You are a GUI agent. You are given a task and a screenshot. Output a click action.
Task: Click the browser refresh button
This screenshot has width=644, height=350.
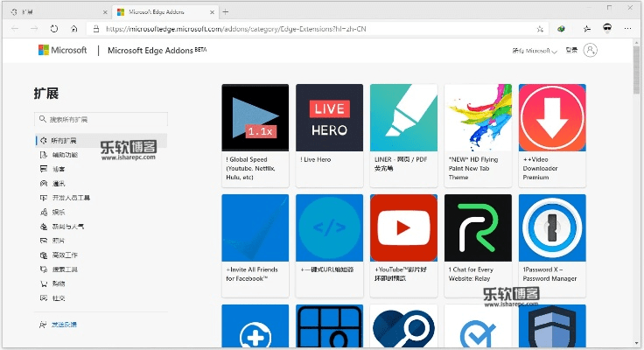(54, 28)
